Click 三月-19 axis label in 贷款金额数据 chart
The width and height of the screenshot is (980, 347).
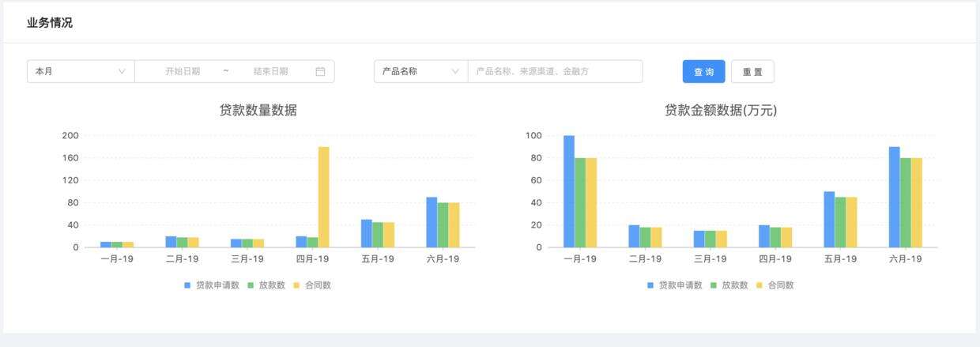tap(710, 259)
